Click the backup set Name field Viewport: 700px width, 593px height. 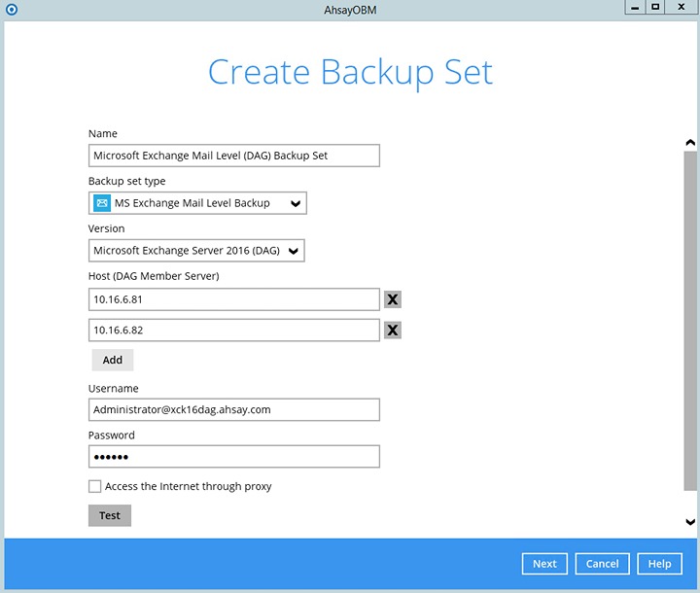tap(233, 156)
